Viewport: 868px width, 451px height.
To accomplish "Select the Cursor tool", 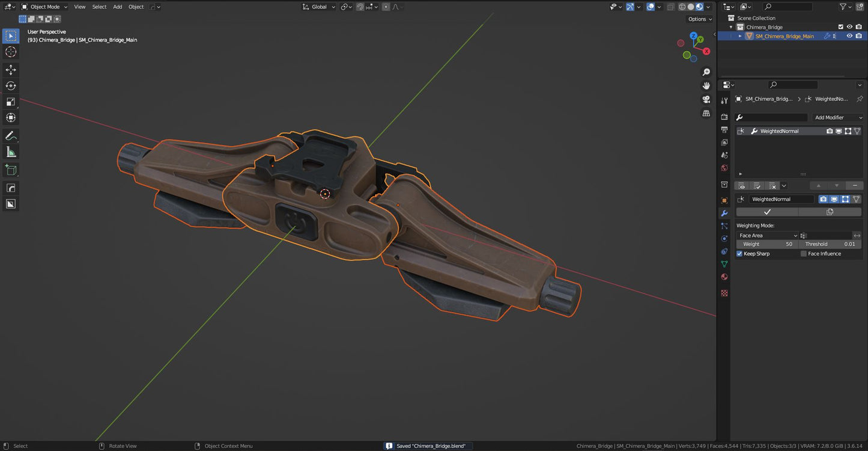I will point(11,52).
